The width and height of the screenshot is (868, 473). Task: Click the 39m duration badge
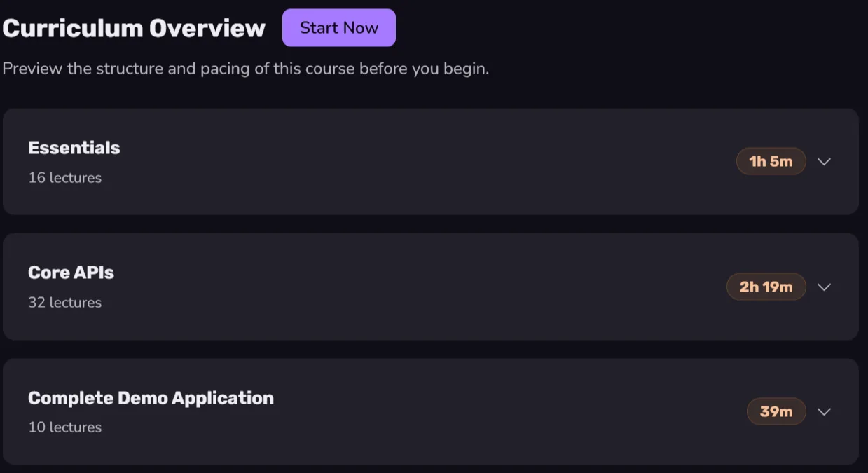[776, 412]
